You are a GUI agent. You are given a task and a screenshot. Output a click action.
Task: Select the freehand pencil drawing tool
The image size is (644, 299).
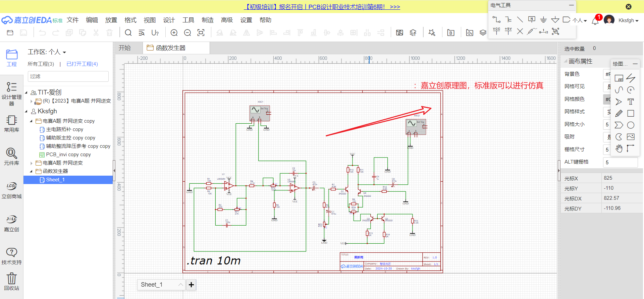click(x=619, y=113)
